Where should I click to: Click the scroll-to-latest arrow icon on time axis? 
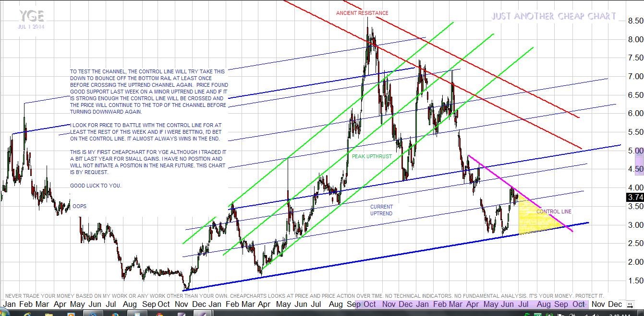[x=630, y=304]
